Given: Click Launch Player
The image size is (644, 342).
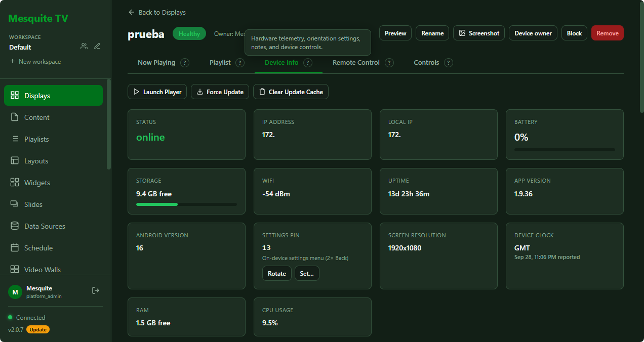Looking at the screenshot, I should (157, 92).
